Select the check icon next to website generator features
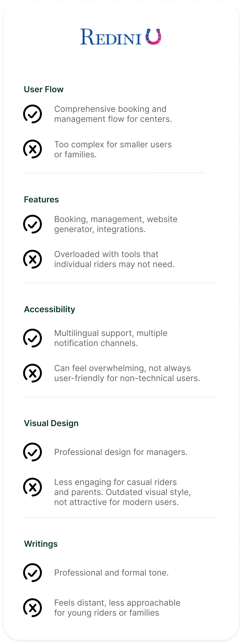Screen dimensions: 242x644 coord(32,224)
